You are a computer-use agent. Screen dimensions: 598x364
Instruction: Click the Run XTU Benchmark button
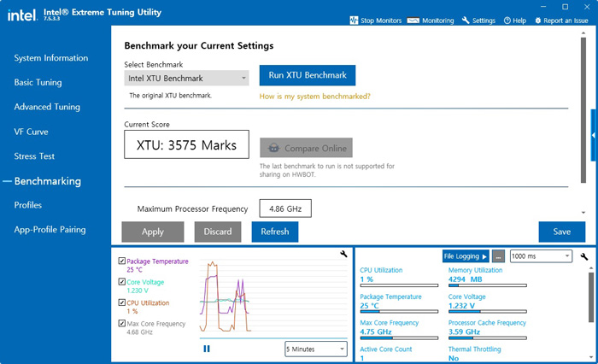click(307, 75)
